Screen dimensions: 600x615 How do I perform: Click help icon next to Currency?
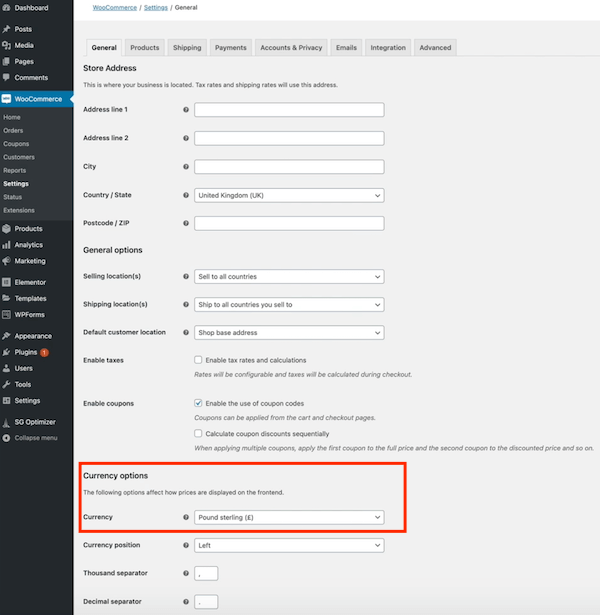tap(186, 517)
